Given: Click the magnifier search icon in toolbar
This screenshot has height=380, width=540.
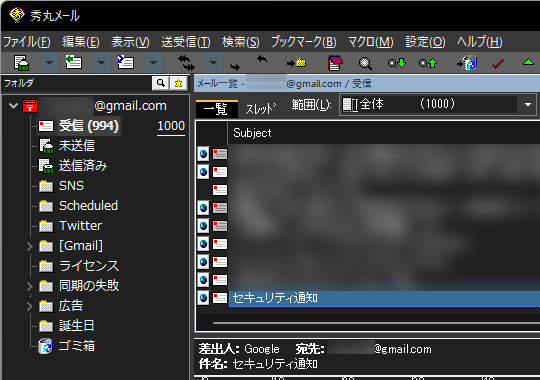Looking at the screenshot, I should (x=365, y=63).
